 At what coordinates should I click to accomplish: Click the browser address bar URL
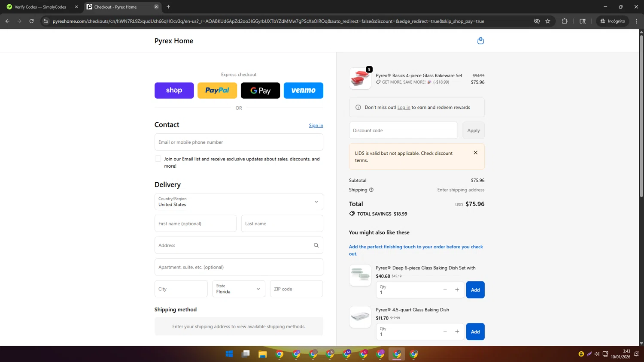pos(268,21)
